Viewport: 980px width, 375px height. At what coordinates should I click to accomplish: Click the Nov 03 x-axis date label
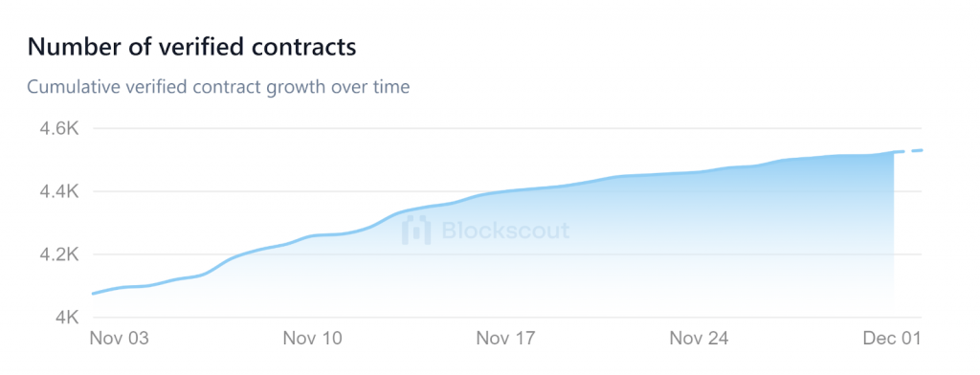click(120, 339)
